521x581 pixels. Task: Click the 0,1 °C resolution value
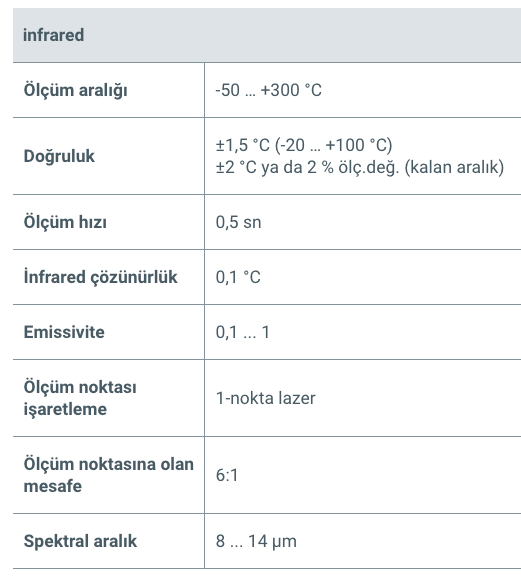[x=238, y=277]
